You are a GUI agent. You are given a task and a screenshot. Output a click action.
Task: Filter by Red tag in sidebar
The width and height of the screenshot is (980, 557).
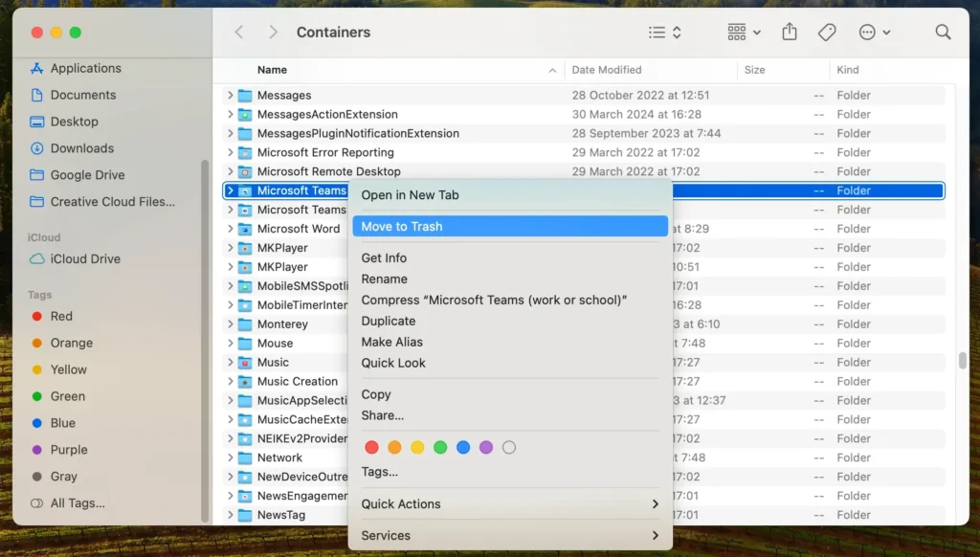[52, 317]
